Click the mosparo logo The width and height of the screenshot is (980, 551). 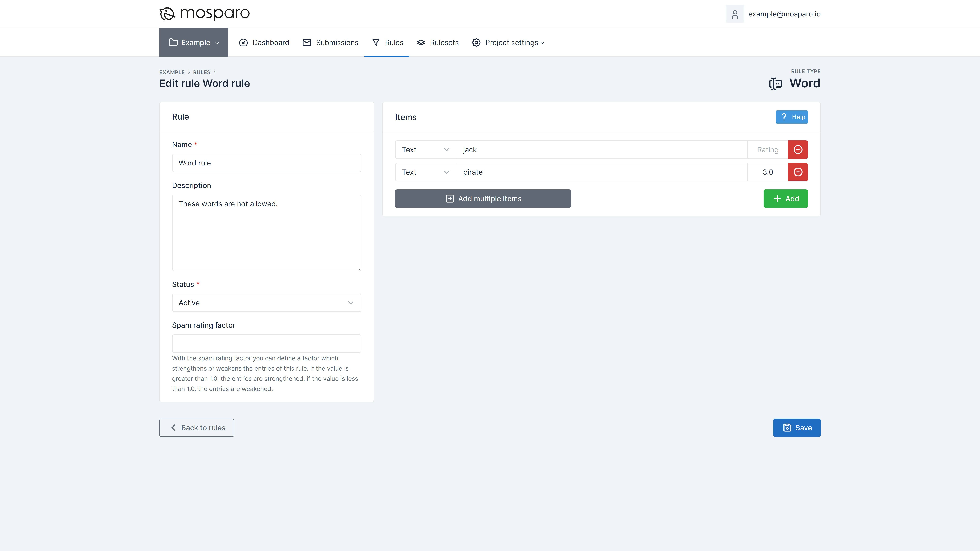[204, 14]
